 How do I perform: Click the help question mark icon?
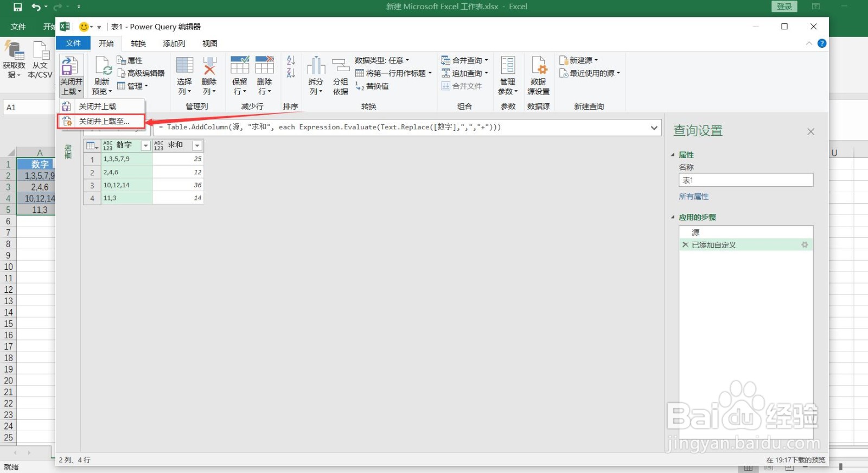[822, 43]
